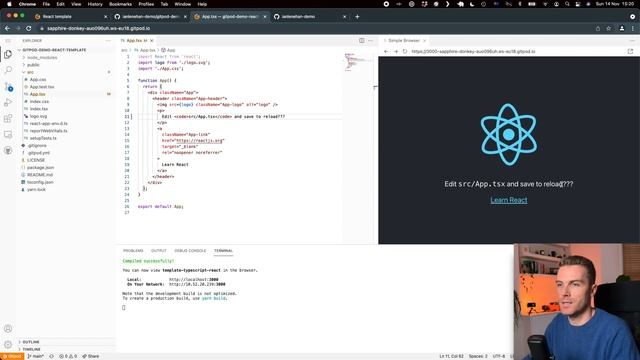Open logo.svg in the explorer
640x360 pixels.
coord(38,116)
